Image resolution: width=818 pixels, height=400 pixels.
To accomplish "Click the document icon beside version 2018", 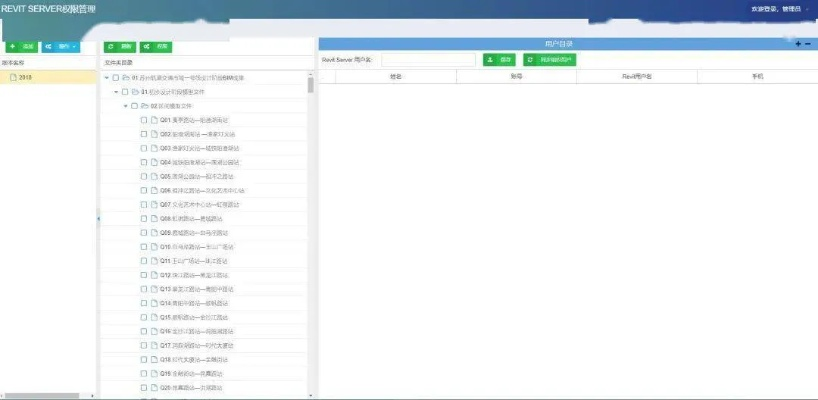I will (14, 77).
